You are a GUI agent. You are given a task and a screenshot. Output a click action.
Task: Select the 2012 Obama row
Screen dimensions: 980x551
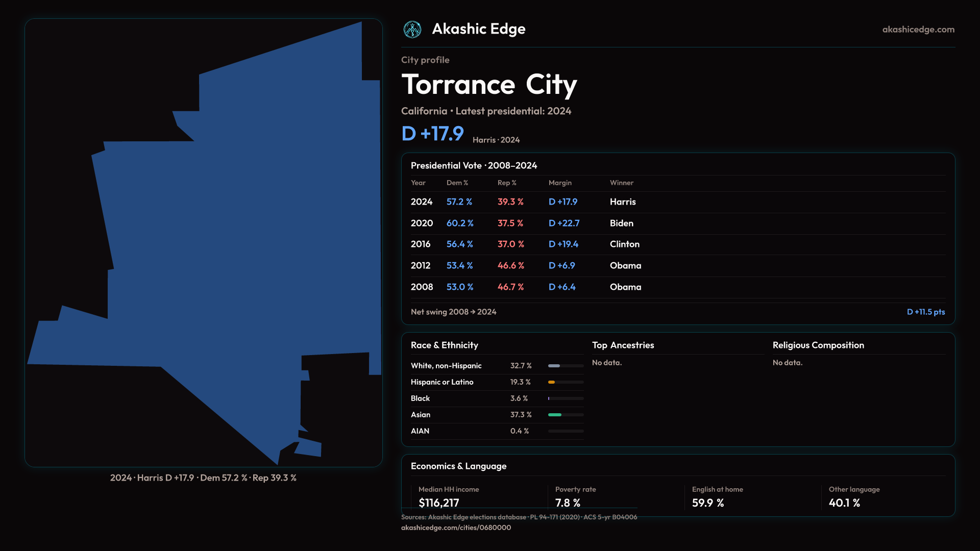tap(526, 266)
